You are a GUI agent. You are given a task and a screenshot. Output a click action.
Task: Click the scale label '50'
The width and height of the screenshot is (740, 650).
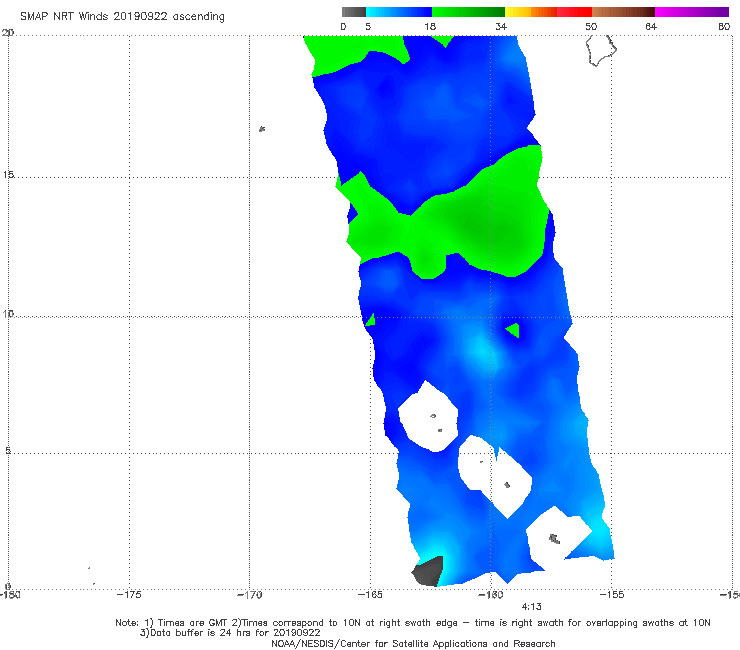[591, 26]
